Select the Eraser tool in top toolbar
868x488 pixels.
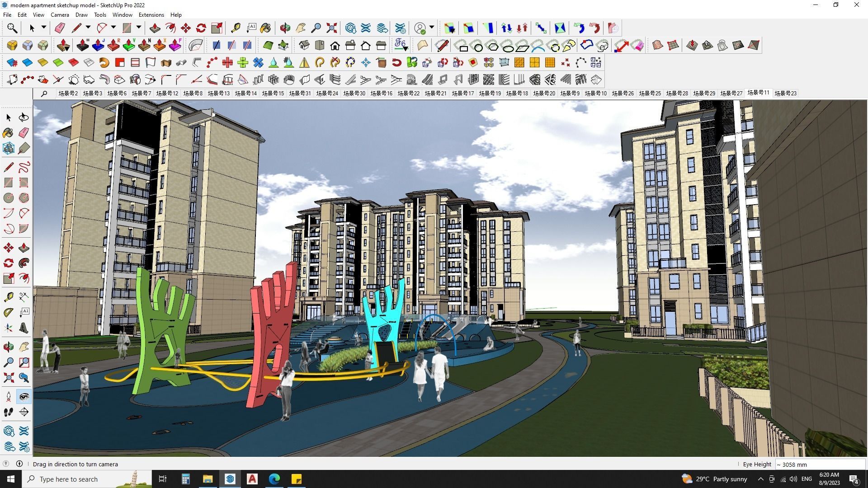pos(59,28)
